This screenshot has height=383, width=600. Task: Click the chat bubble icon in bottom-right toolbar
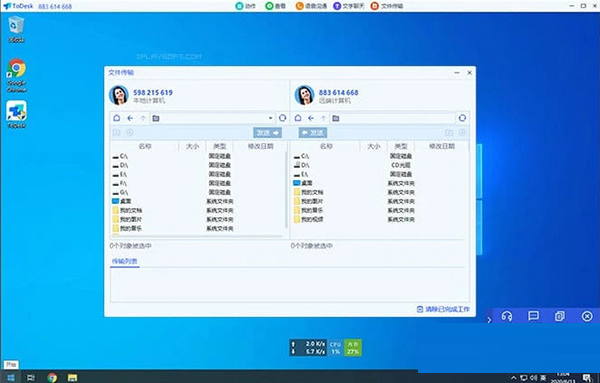[533, 316]
